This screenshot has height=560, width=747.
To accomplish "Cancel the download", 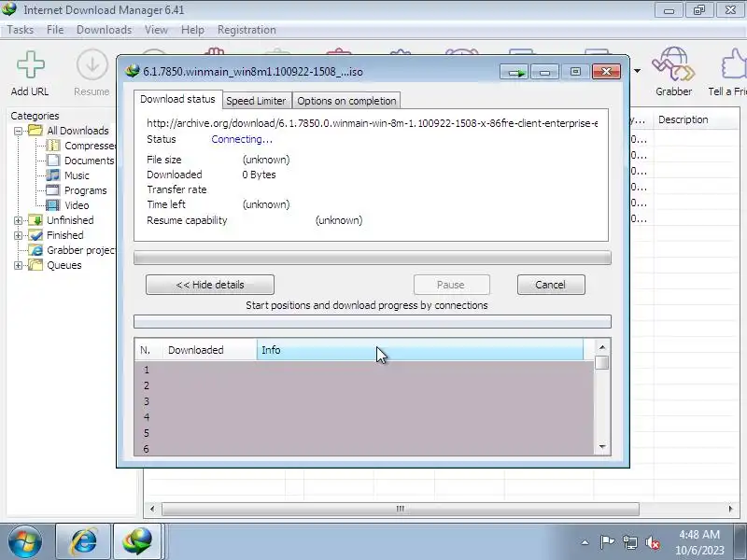I will tap(551, 285).
